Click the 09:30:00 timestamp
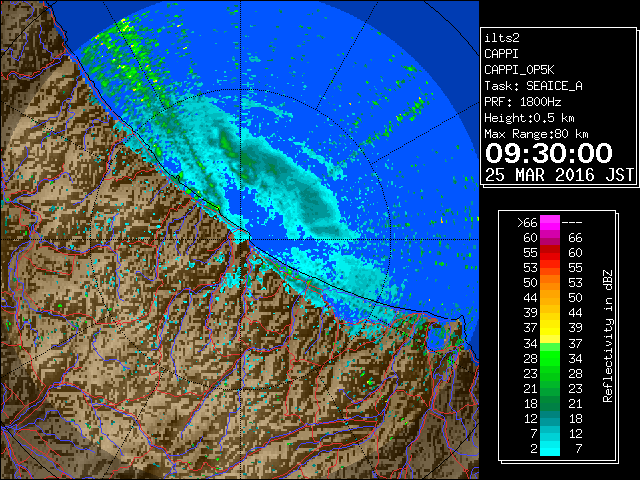This screenshot has height=480, width=640. tap(549, 153)
